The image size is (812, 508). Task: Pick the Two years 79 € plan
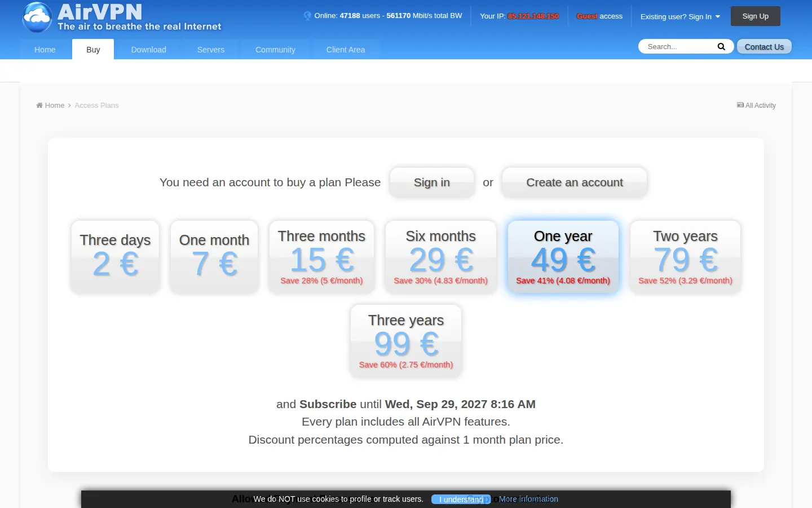685,257
